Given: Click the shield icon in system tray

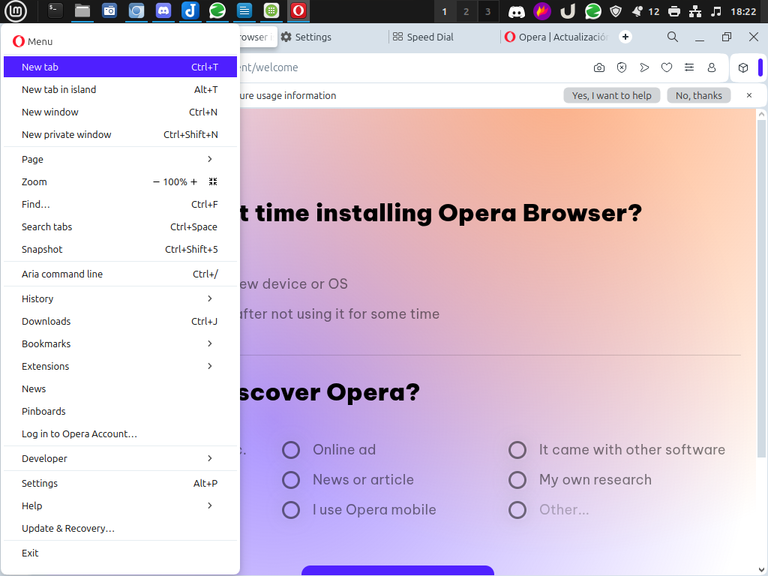Looking at the screenshot, I should coord(616,11).
